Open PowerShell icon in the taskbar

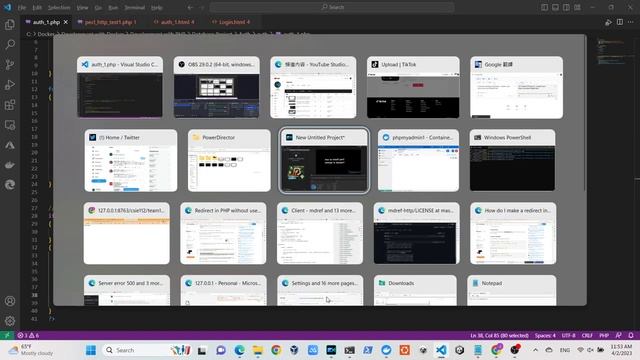click(x=368, y=350)
